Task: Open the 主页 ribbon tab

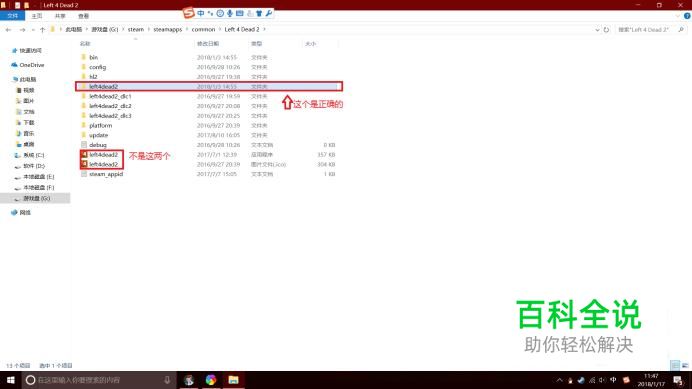Action: [x=37, y=16]
